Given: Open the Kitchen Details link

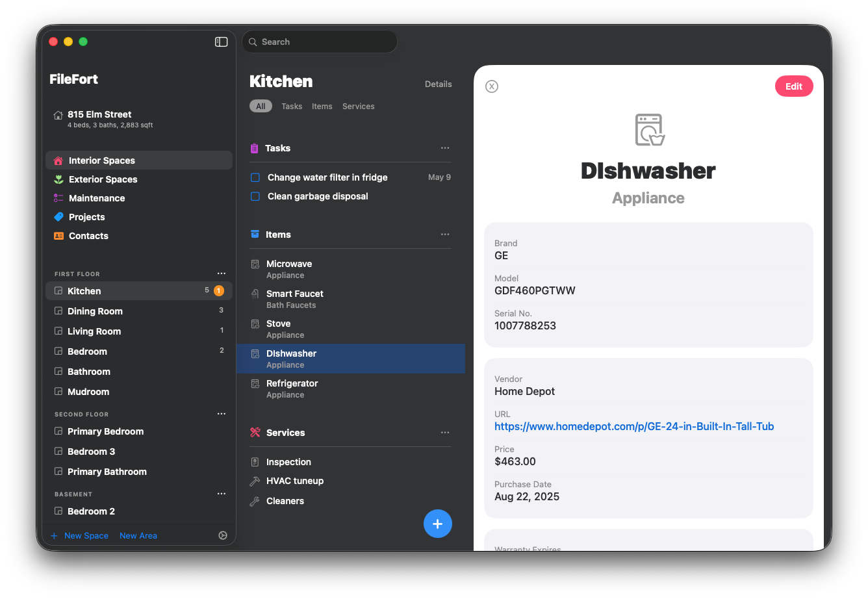Looking at the screenshot, I should click(439, 84).
